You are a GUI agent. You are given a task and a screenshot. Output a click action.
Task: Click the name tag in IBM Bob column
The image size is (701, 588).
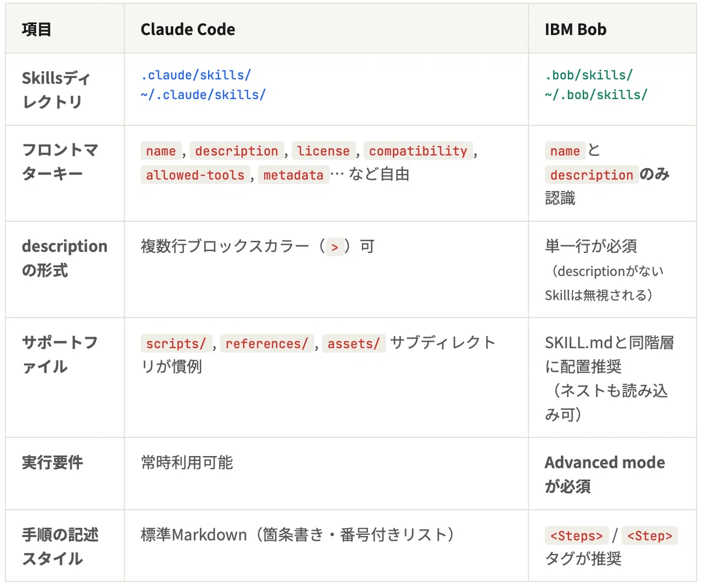click(x=565, y=151)
